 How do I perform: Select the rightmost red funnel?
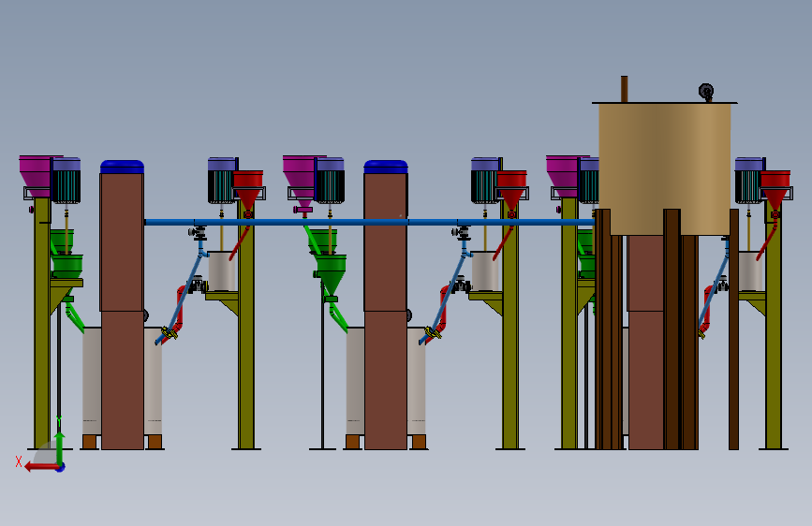pyautogui.click(x=775, y=191)
